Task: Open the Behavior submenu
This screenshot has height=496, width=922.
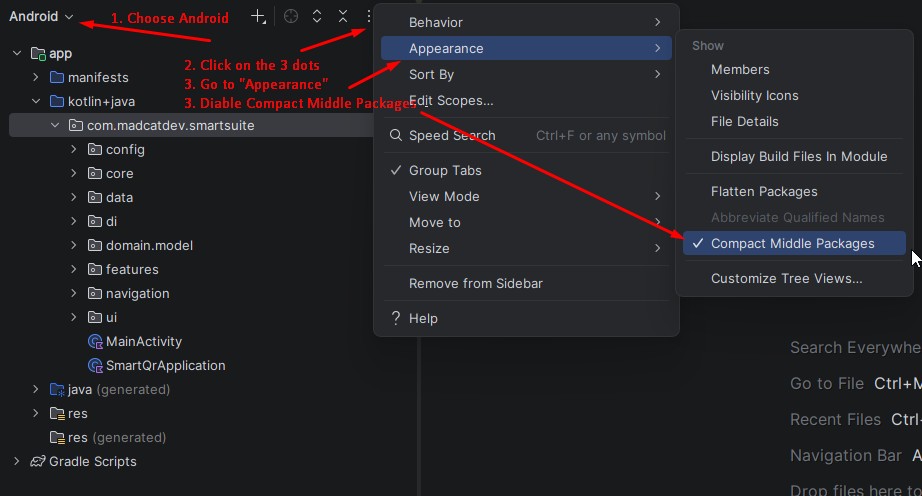Action: tap(526, 22)
